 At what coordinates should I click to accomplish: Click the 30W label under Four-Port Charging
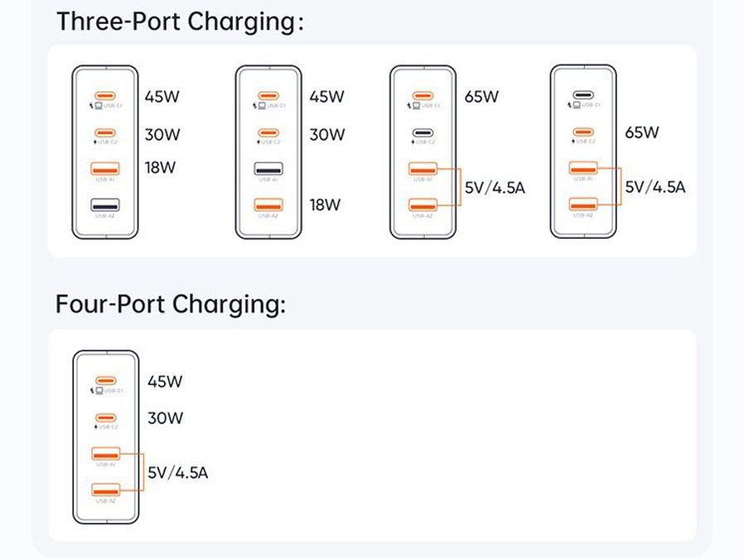click(165, 418)
